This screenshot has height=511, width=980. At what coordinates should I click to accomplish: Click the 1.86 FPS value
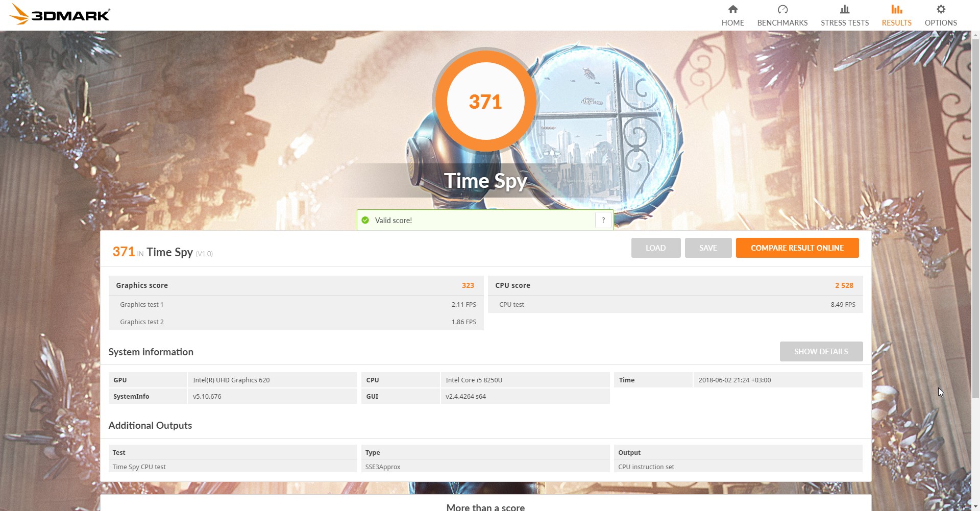pyautogui.click(x=464, y=322)
